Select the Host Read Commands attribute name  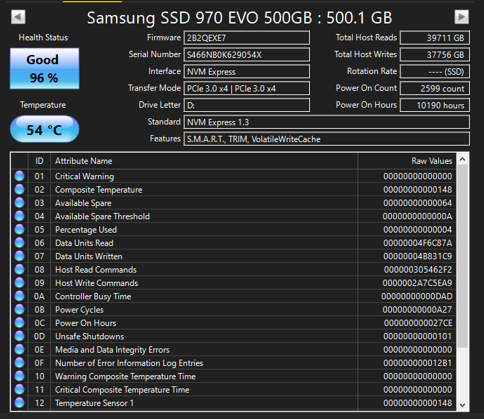coord(96,270)
